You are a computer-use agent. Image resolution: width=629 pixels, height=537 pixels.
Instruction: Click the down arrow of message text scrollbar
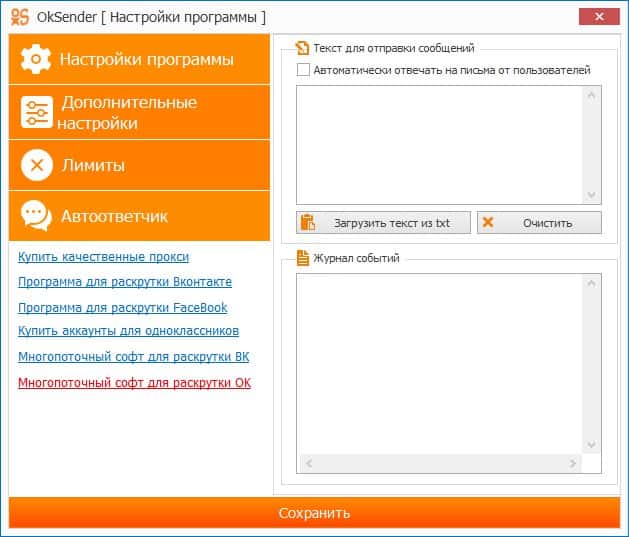click(x=592, y=195)
